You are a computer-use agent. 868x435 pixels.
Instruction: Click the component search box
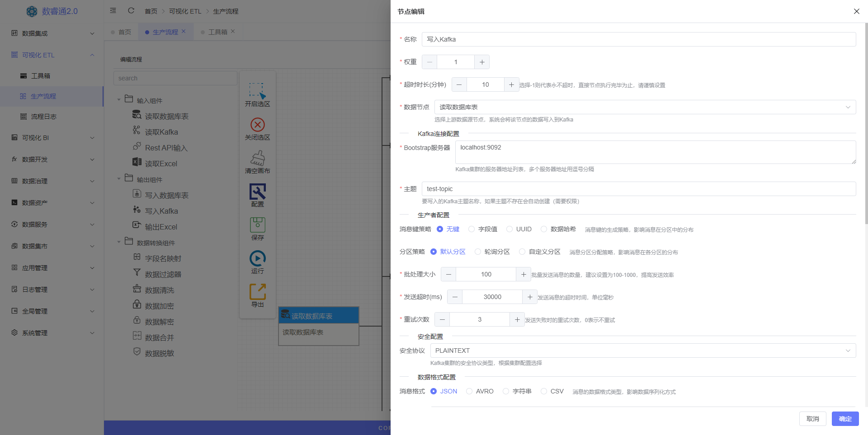coord(175,78)
